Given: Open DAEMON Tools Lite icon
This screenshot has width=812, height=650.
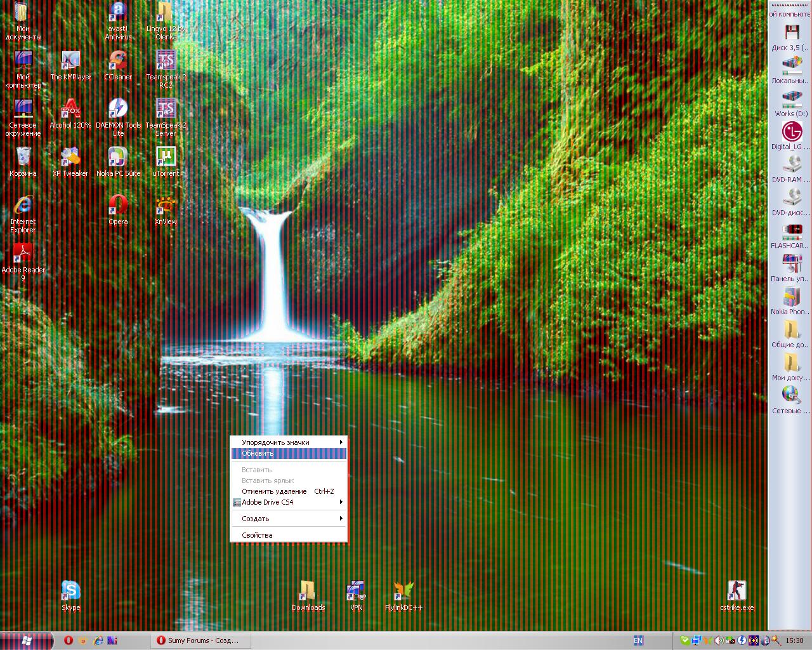Looking at the screenshot, I should (118, 109).
